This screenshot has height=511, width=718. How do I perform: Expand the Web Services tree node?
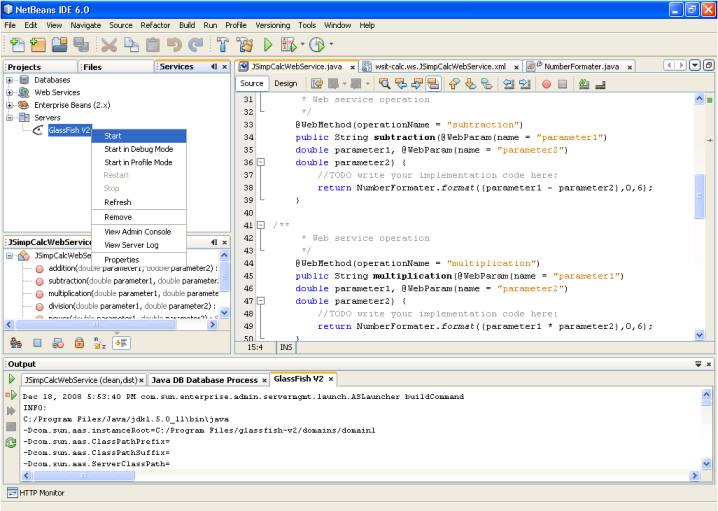pos(10,92)
